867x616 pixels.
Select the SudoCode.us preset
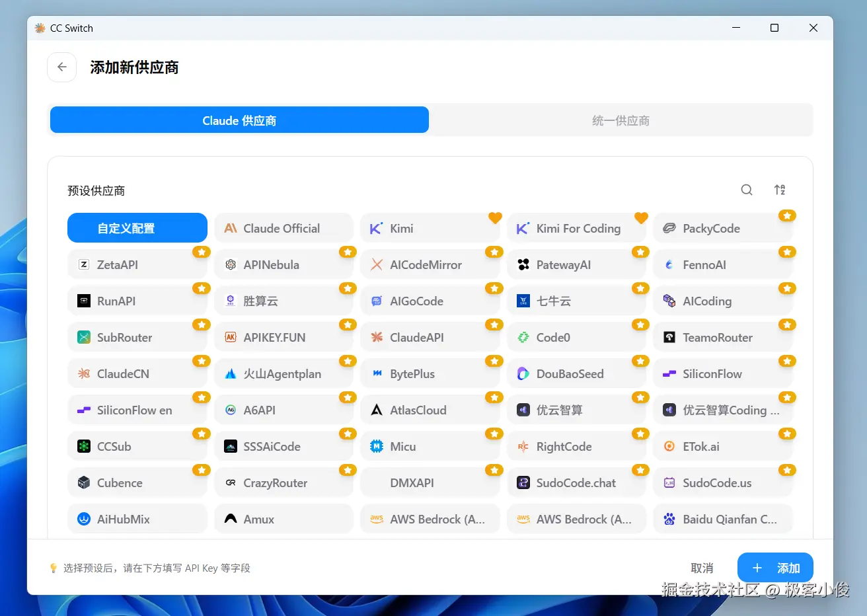tap(723, 482)
